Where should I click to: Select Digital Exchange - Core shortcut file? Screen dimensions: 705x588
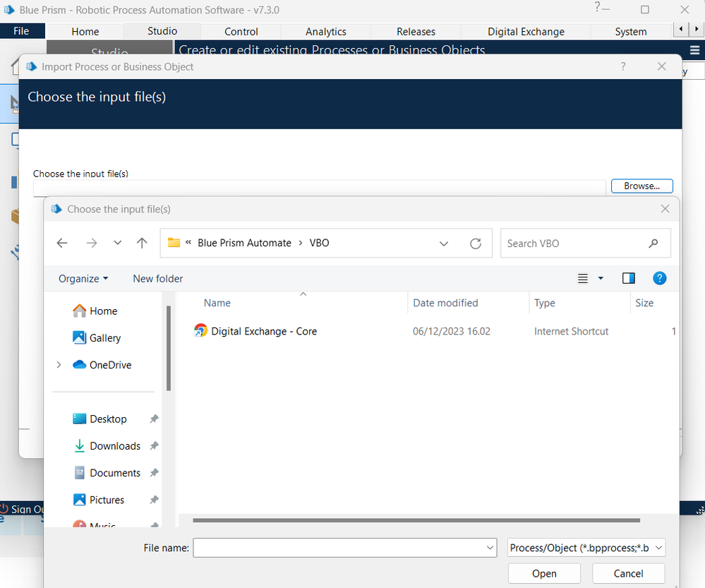tap(263, 331)
